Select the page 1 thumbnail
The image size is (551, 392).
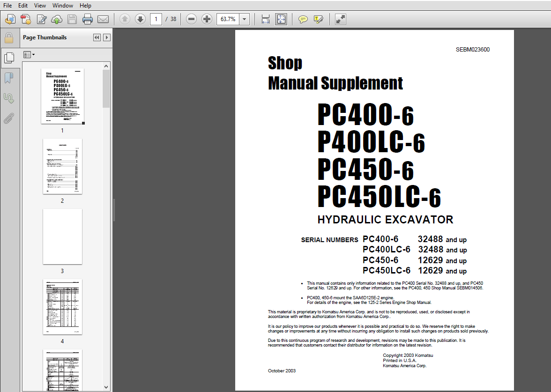[x=63, y=96]
